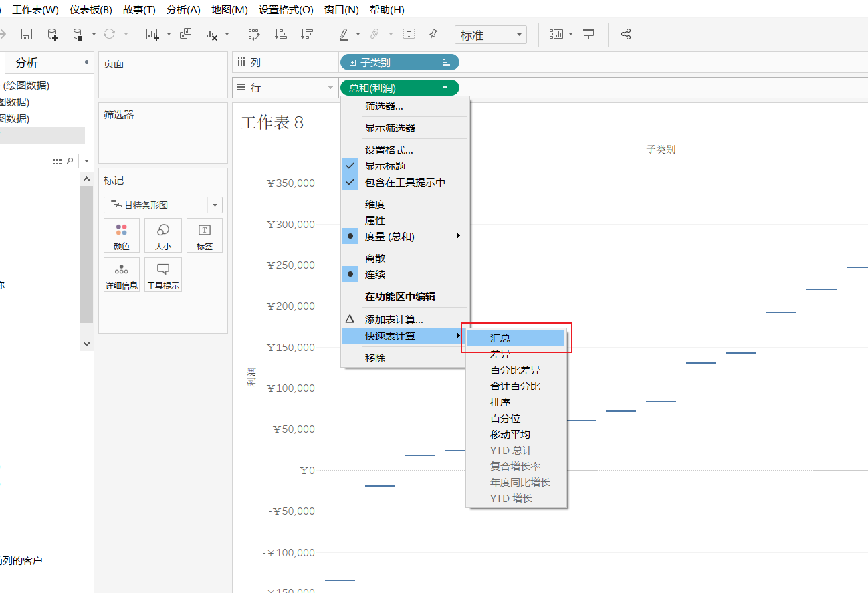Click the Tooltip card in Marks
This screenshot has width=868, height=593.
pos(163,275)
